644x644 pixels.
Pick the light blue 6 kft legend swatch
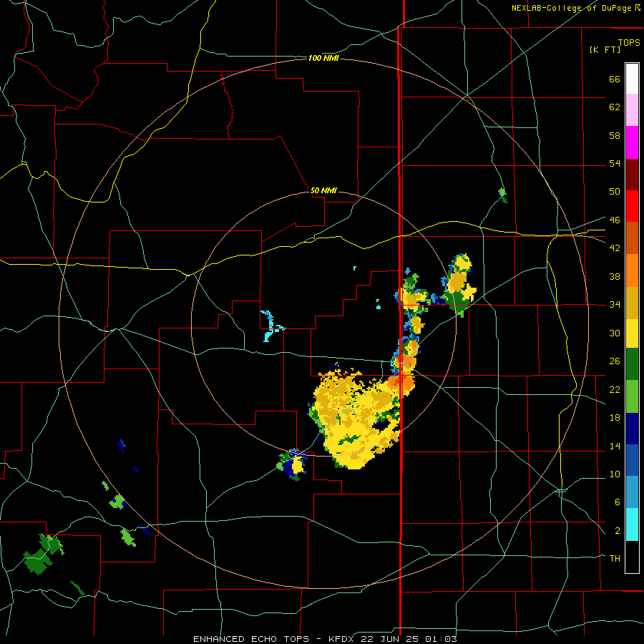[632, 492]
